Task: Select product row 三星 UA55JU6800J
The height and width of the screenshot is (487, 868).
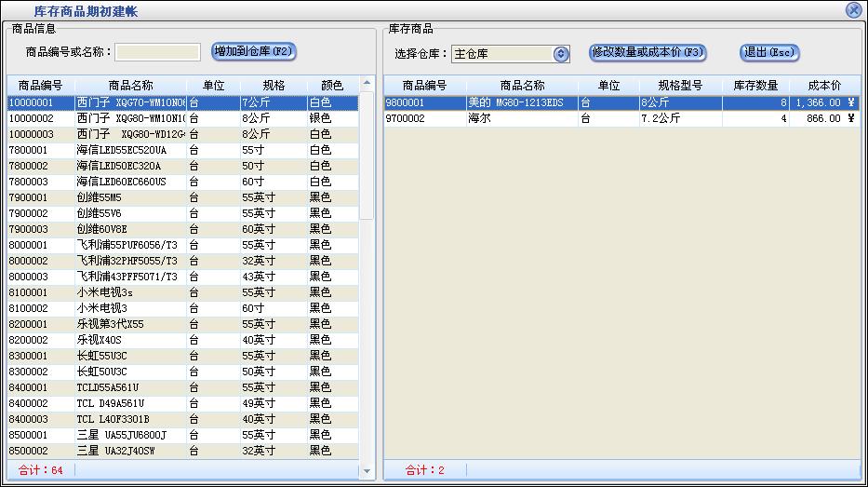Action: click(x=130, y=435)
